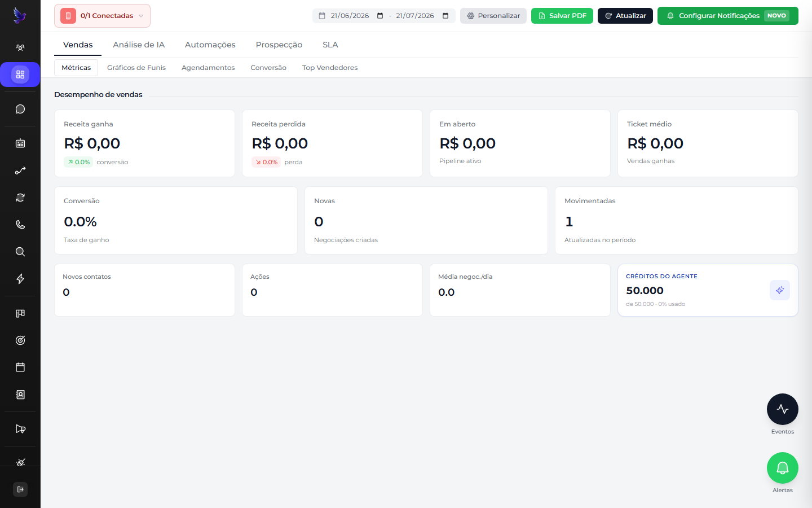The image size is (812, 508).
Task: Open the Prospecção tab
Action: pos(279,45)
